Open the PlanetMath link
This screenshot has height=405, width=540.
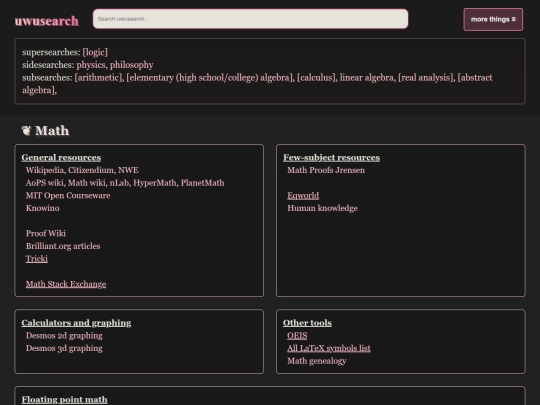[x=202, y=183]
